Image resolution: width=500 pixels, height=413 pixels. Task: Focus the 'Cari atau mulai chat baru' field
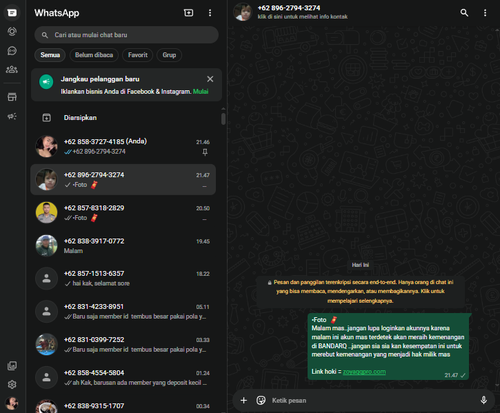click(x=126, y=35)
